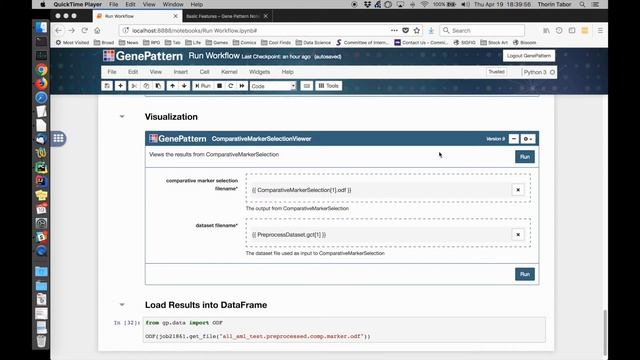
Task: Collapse the Load Results into DataFrame section
Action: click(122, 305)
